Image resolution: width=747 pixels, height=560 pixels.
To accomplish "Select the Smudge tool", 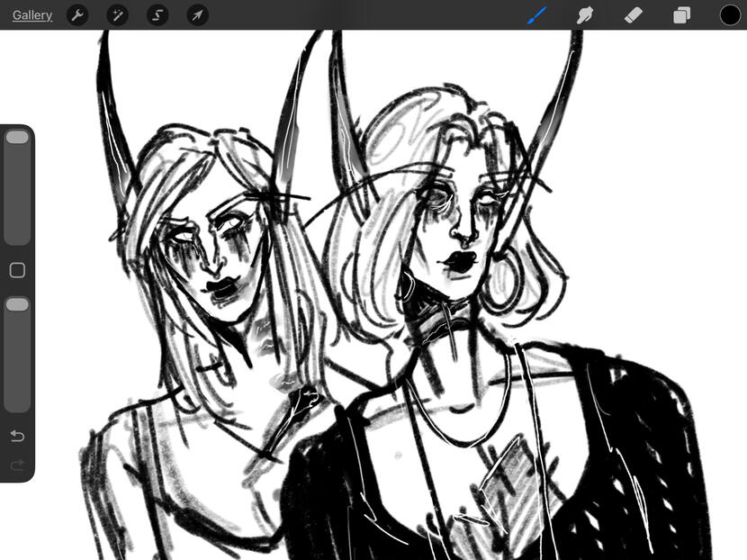I will coord(585,15).
